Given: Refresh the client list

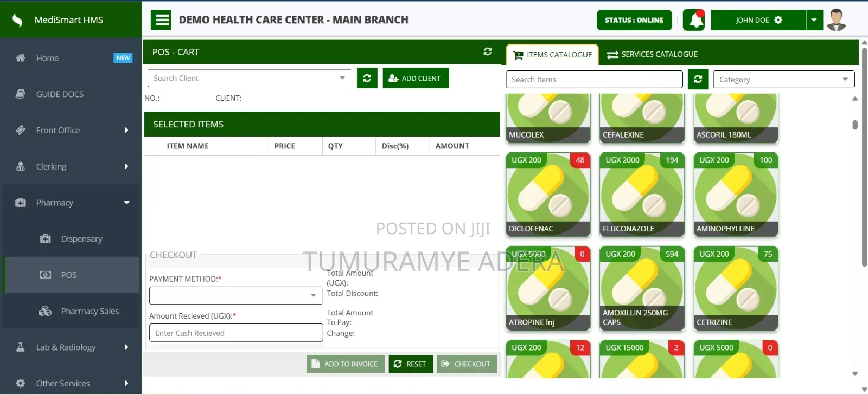Looking at the screenshot, I should (x=367, y=78).
